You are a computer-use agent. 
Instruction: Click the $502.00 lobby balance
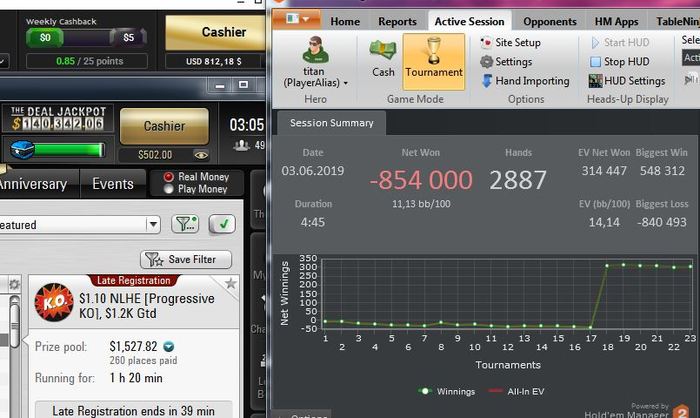(155, 155)
